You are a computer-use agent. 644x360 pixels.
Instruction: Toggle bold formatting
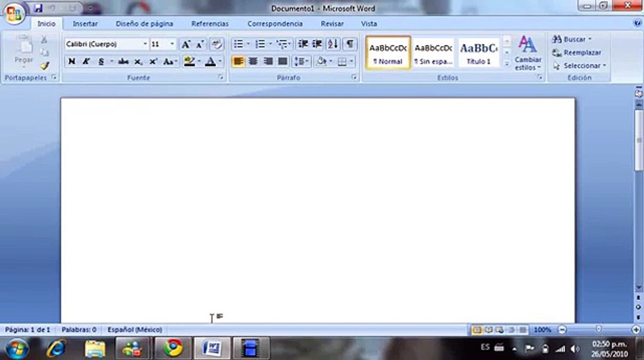(x=72, y=61)
